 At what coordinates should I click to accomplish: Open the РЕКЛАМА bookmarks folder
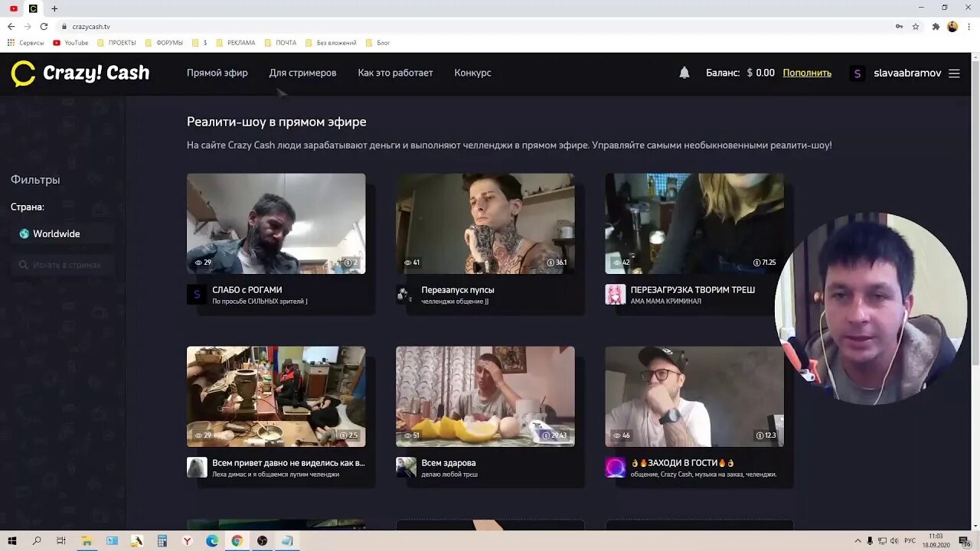[x=235, y=43]
